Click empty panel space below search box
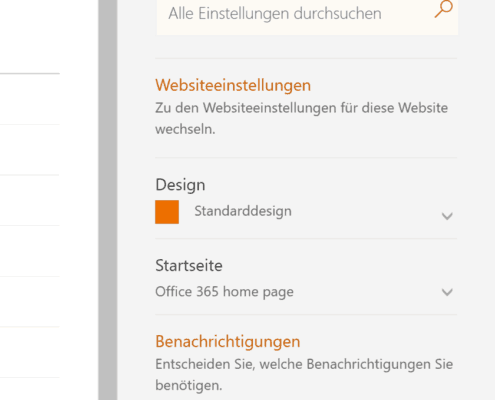 [306, 47]
